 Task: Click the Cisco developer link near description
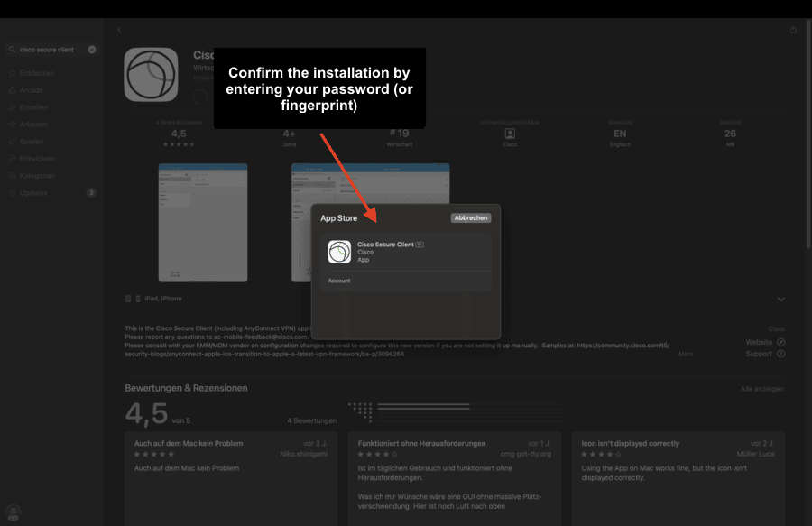point(776,328)
